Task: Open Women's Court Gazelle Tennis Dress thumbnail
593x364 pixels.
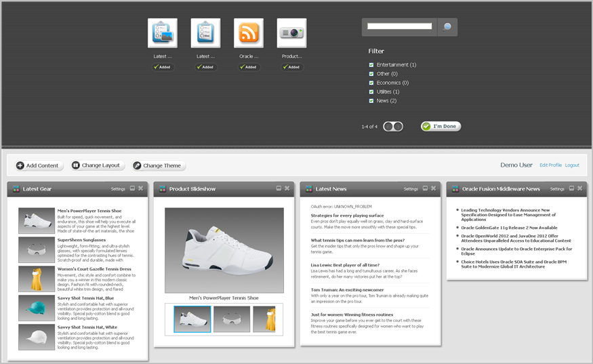Action: 37,279
